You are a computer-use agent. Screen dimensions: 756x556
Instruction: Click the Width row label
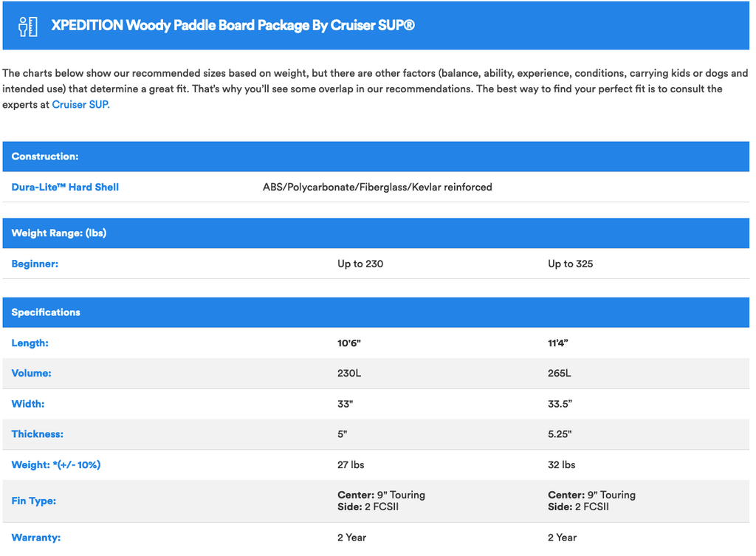coord(28,405)
